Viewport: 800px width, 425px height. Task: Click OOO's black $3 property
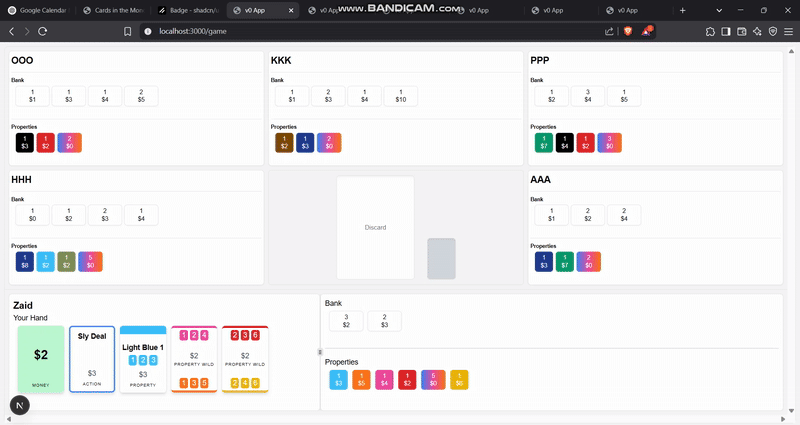click(x=24, y=143)
